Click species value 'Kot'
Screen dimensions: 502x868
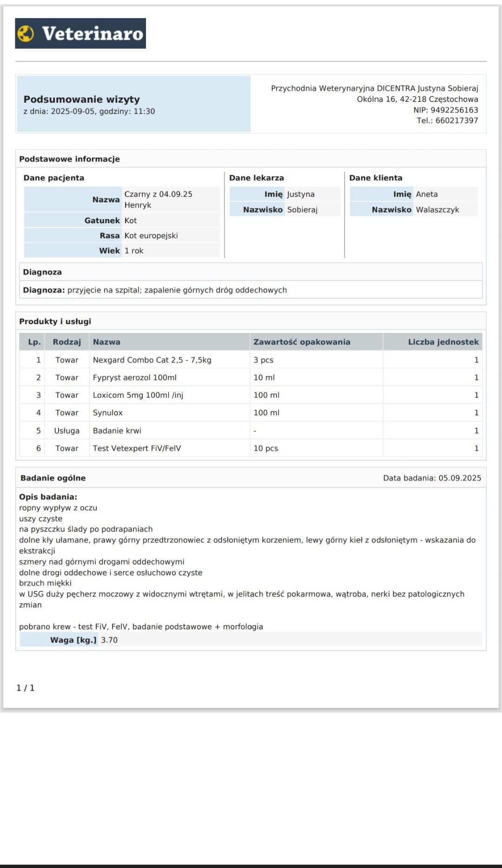(x=131, y=220)
